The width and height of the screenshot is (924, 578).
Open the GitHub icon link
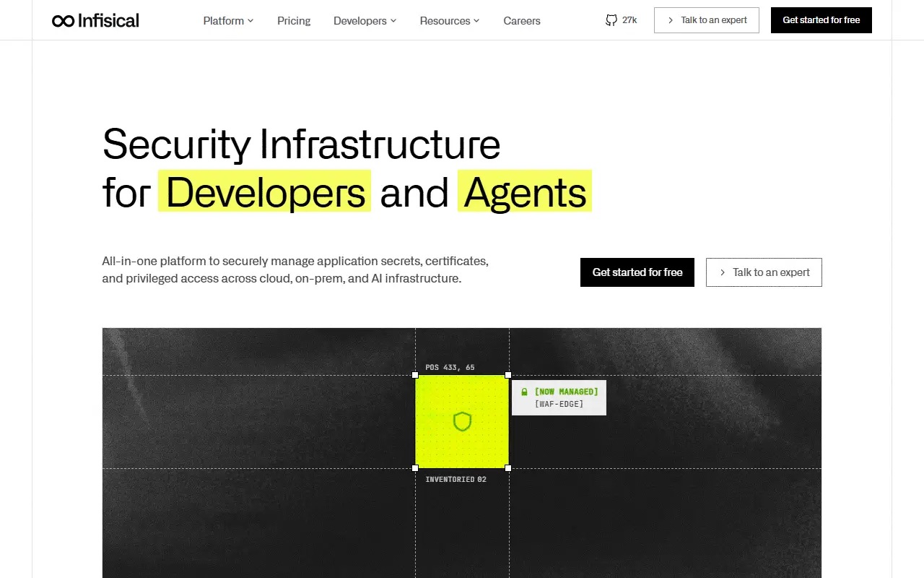611,20
